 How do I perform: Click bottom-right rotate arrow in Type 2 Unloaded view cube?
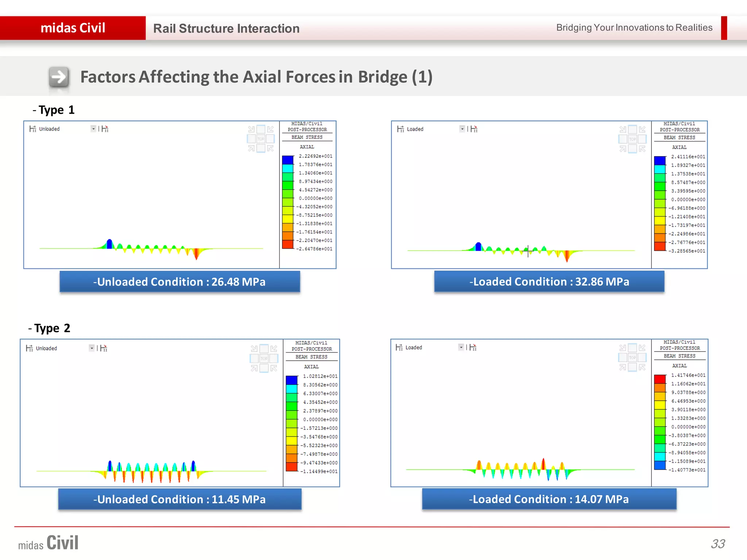[x=274, y=368]
